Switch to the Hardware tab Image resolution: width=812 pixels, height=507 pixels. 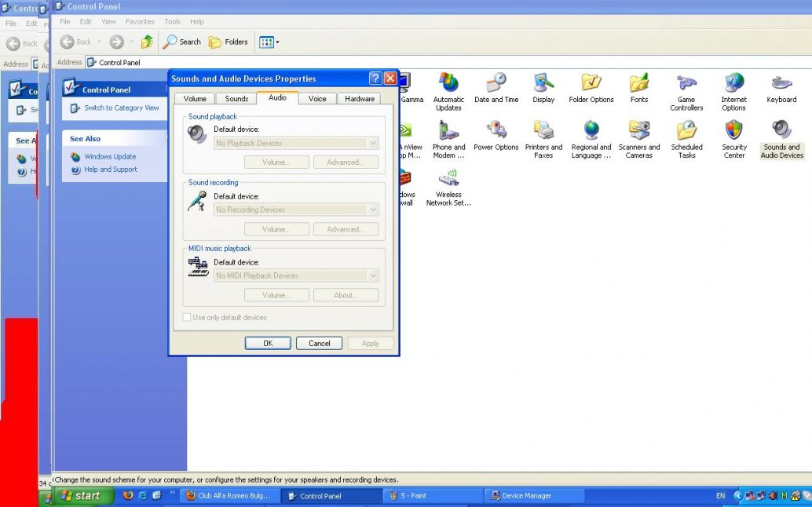360,99
